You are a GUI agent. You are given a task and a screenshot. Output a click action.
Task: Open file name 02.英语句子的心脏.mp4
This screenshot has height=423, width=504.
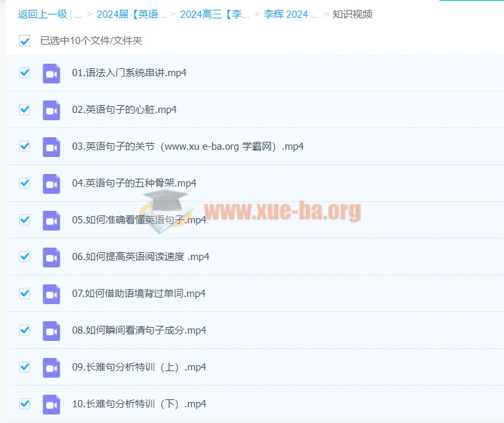pyautogui.click(x=125, y=110)
